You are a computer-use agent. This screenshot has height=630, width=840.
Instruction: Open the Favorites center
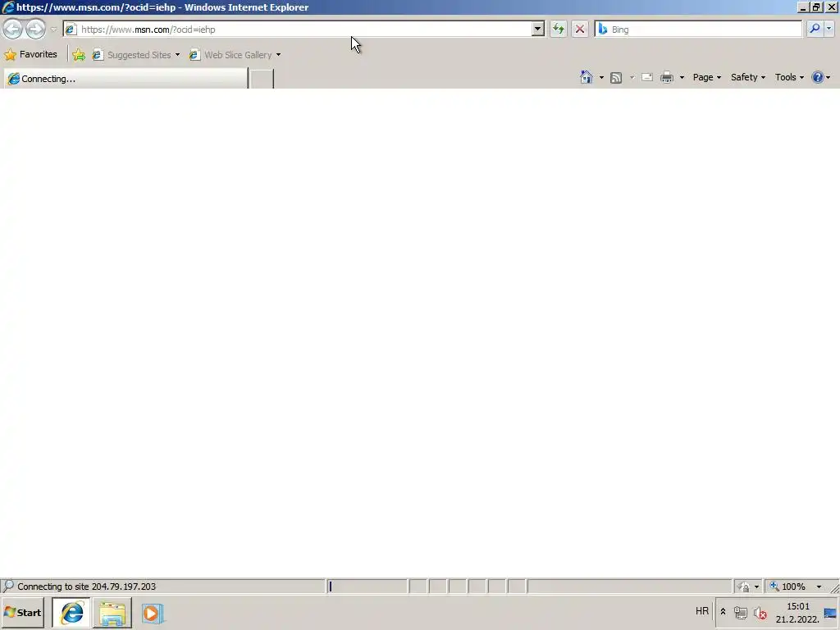tap(30, 55)
